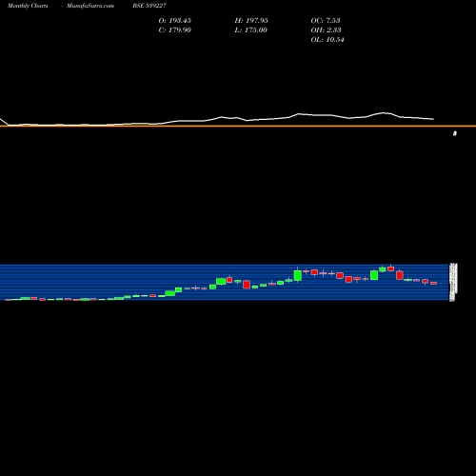Select the high value 'H: 197.95'
Image resolution: width=476 pixels, height=476 pixels.
point(251,21)
